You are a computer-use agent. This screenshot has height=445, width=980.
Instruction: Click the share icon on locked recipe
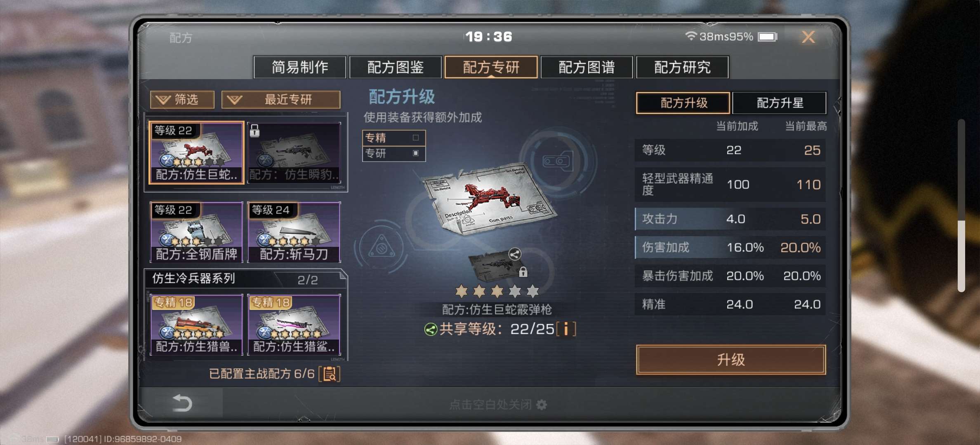514,254
